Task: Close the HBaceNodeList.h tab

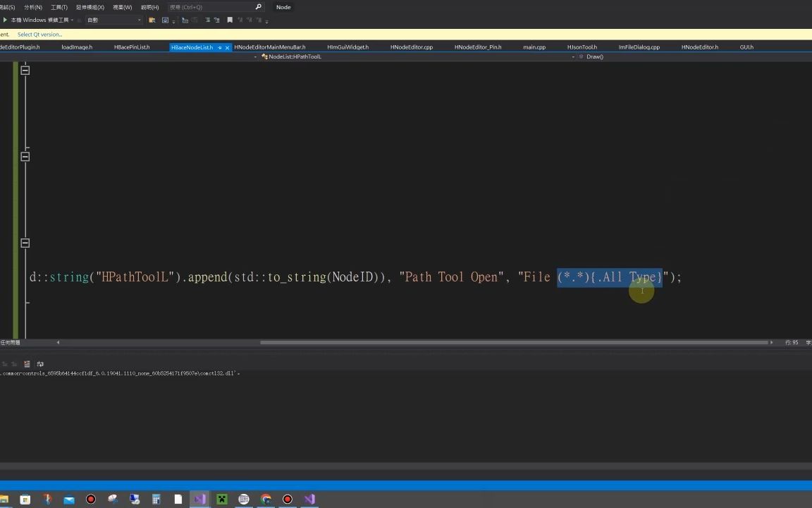Action: pyautogui.click(x=227, y=48)
